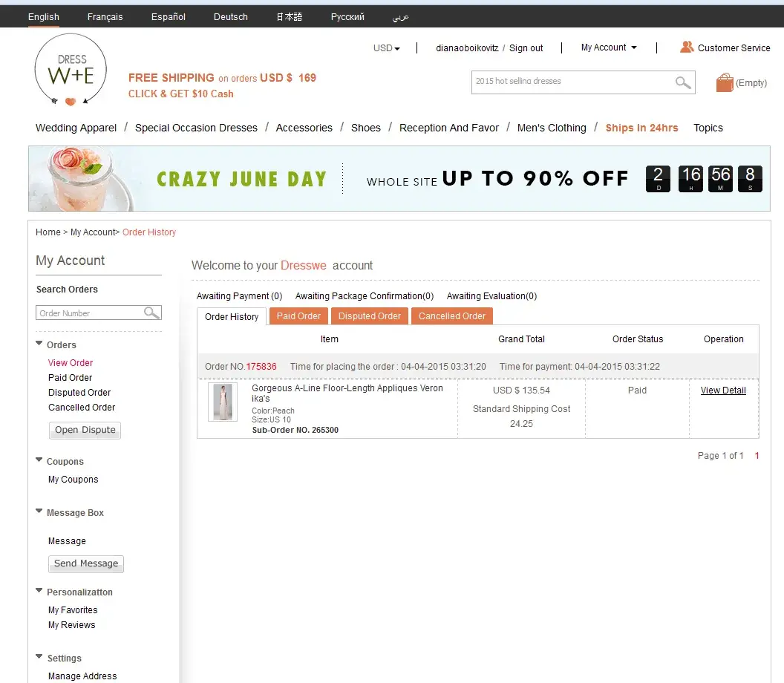This screenshot has height=683, width=784.
Task: Collapse the Coupons sidebar section
Action: [x=39, y=460]
